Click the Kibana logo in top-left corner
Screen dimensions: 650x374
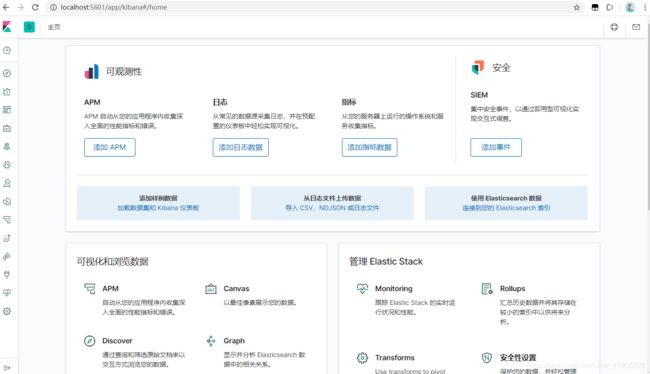pyautogui.click(x=7, y=27)
